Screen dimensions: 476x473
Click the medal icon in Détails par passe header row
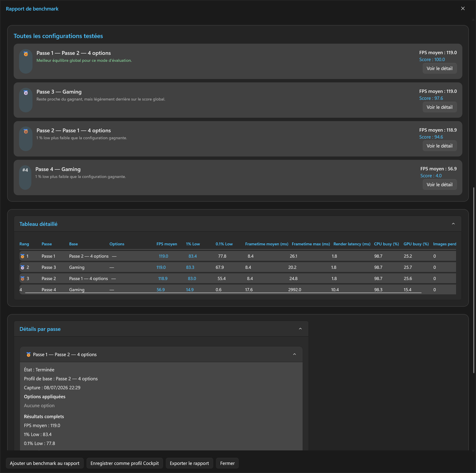point(28,354)
